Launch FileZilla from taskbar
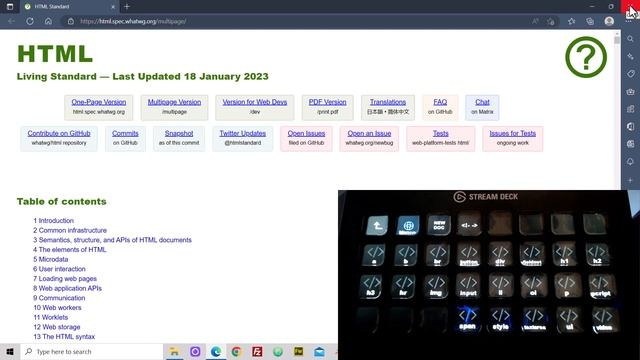Image resolution: width=640 pixels, height=360 pixels. coord(257,351)
